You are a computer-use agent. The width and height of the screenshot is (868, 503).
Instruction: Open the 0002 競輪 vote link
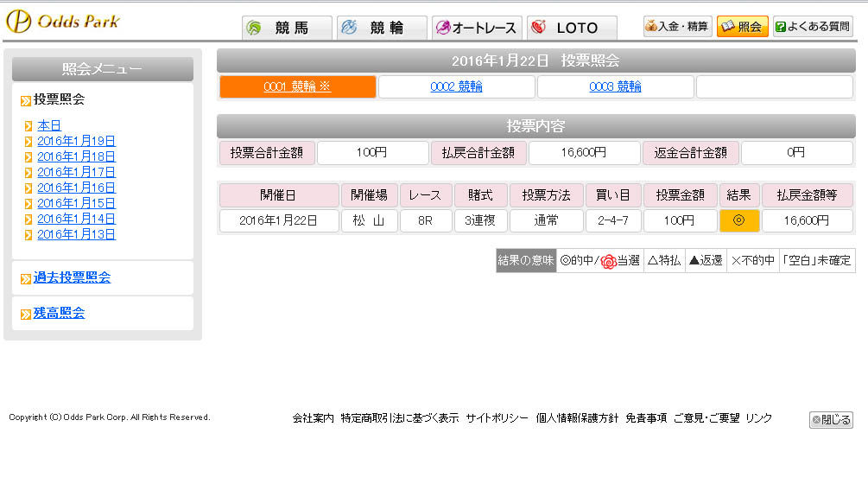(456, 86)
